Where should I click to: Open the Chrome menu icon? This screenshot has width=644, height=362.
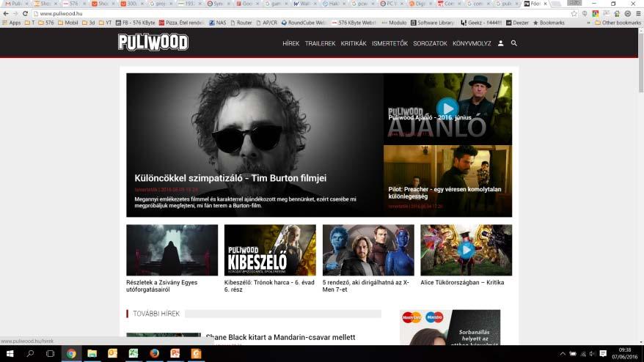pos(638,13)
